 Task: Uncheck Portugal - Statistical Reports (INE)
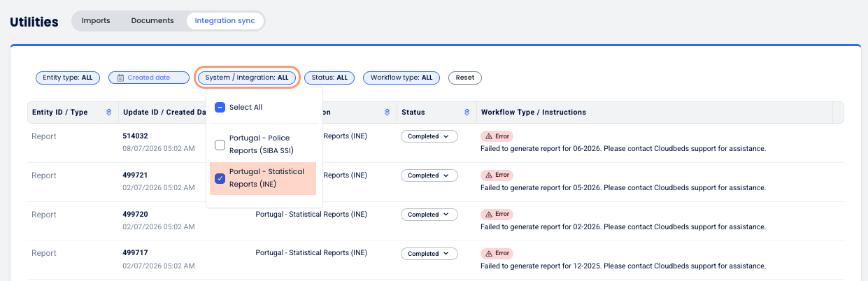pos(220,178)
